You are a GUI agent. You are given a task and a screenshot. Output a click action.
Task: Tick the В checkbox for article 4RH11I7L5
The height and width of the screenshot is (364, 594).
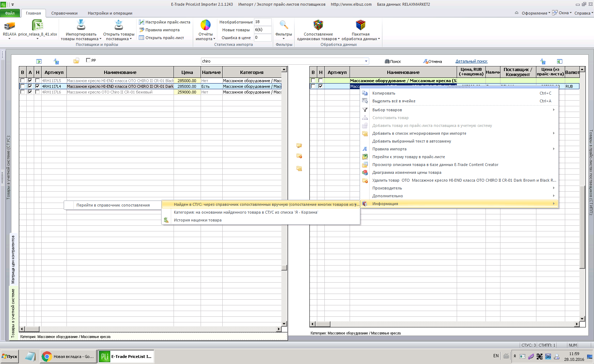pos(22,81)
